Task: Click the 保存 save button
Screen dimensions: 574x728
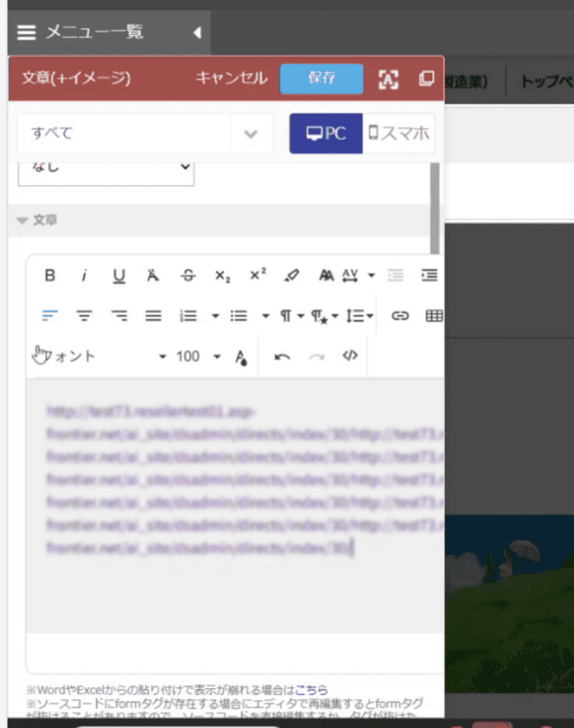Action: pos(321,79)
